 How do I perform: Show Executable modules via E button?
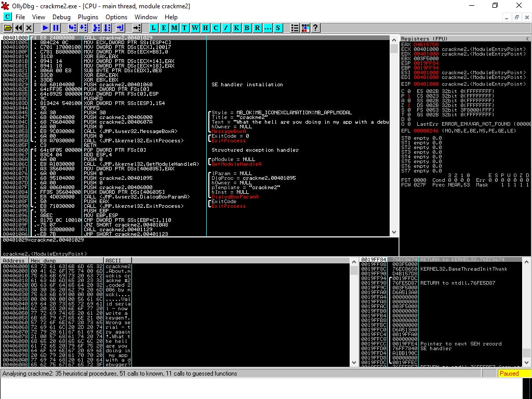[164, 28]
